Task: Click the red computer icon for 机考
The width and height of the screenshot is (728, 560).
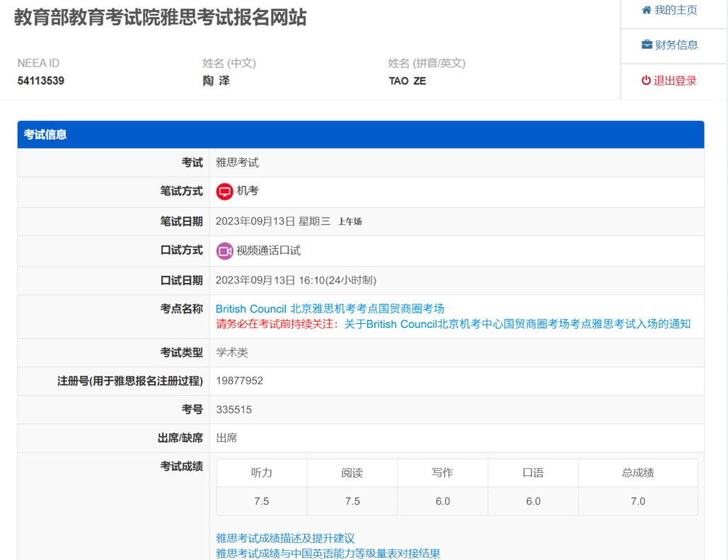Action: [225, 191]
